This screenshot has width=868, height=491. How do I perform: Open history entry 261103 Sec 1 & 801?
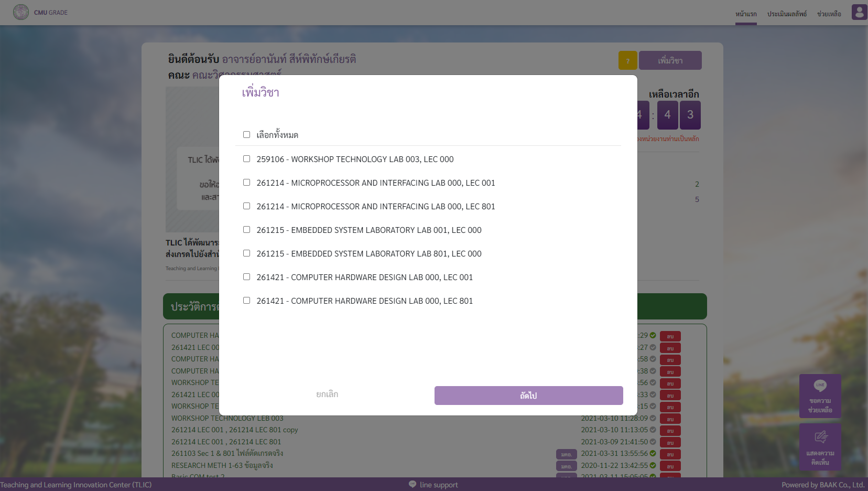[227, 453]
